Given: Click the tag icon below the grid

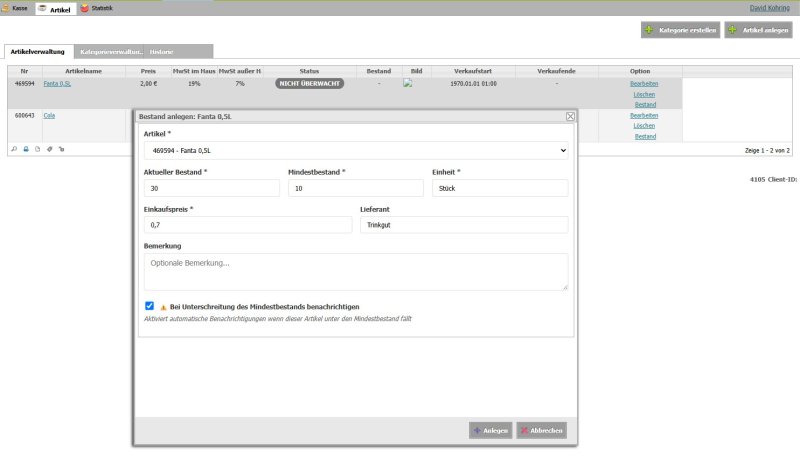Looking at the screenshot, I should [49, 149].
